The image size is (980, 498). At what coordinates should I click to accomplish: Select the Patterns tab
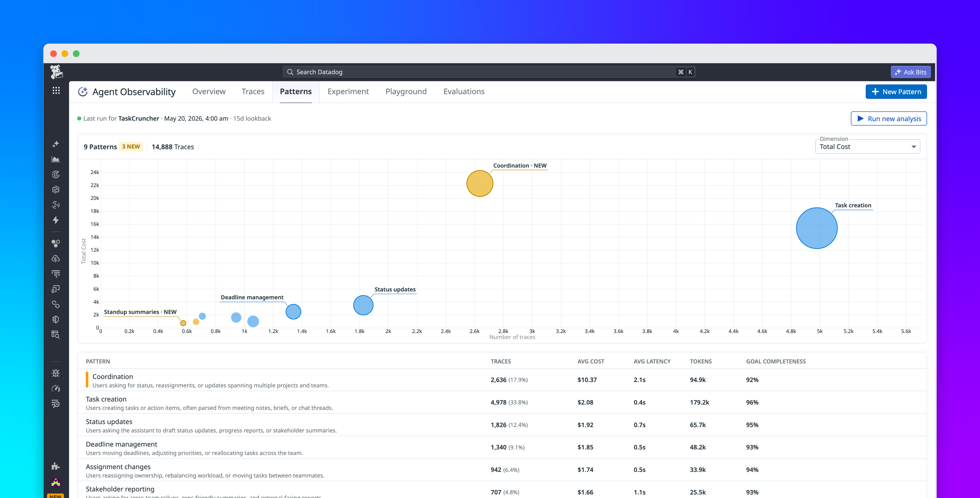click(x=296, y=91)
